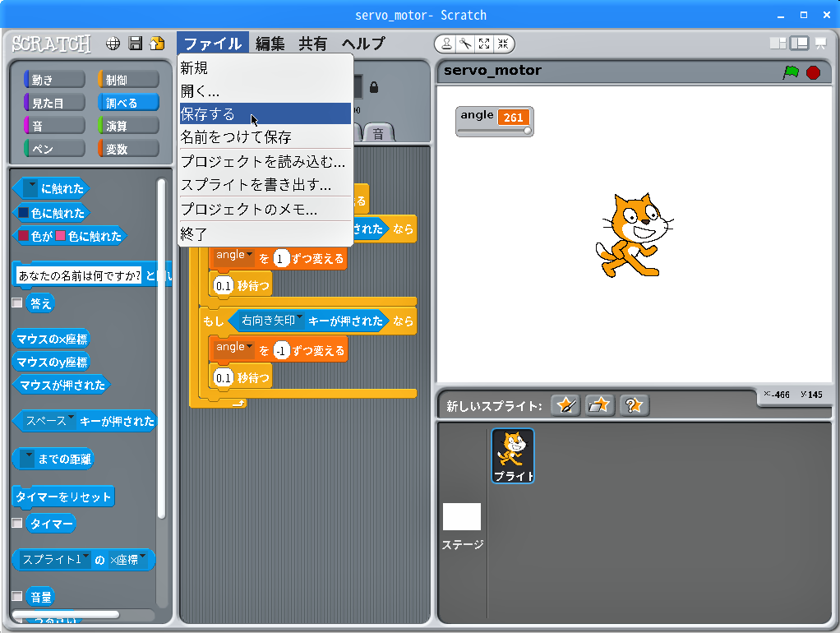This screenshot has width=840, height=633.
Task: Click the angle variable slider
Action: tap(494, 131)
